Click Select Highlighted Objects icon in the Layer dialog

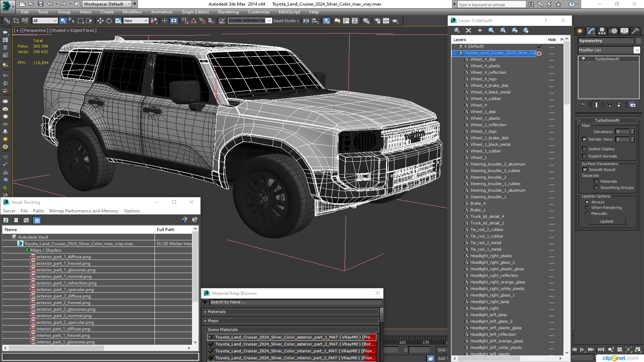491,31
